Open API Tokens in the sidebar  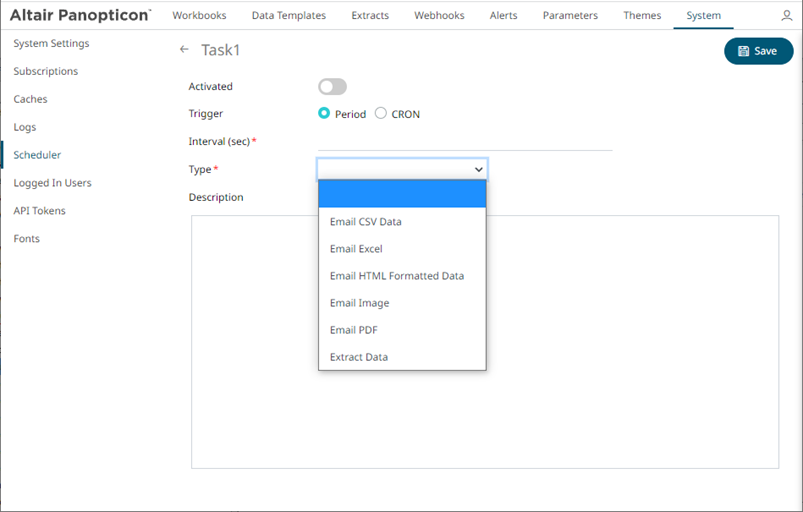[39, 211]
